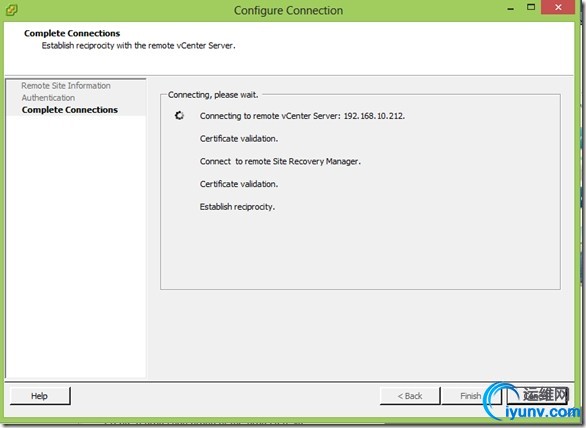The width and height of the screenshot is (586, 428).
Task: Maximize the Configure Connection window
Action: [x=531, y=7]
